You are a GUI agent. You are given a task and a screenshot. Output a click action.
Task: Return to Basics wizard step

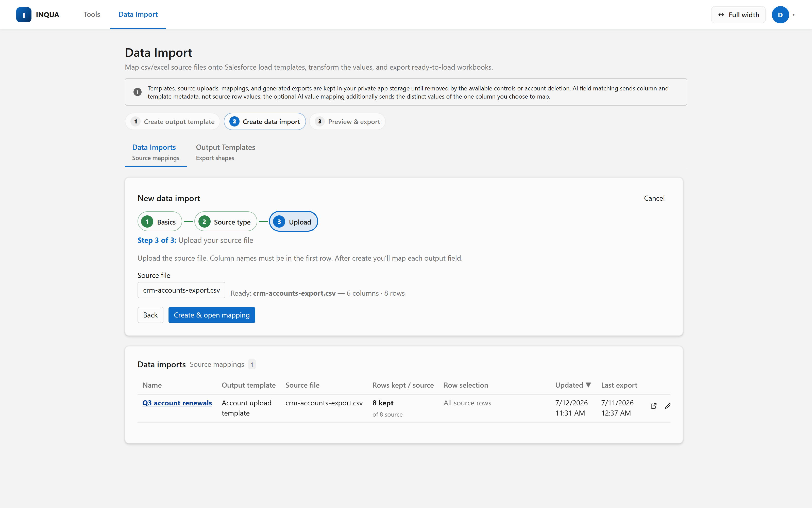click(x=160, y=222)
